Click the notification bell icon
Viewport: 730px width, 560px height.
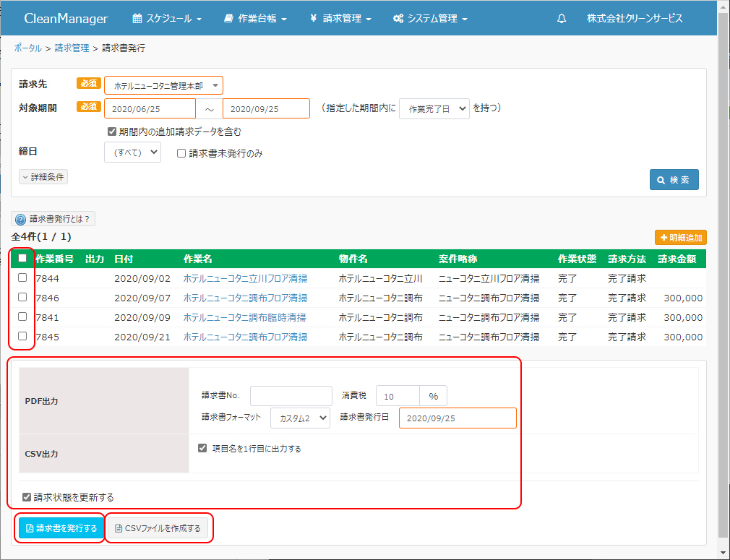pos(562,19)
